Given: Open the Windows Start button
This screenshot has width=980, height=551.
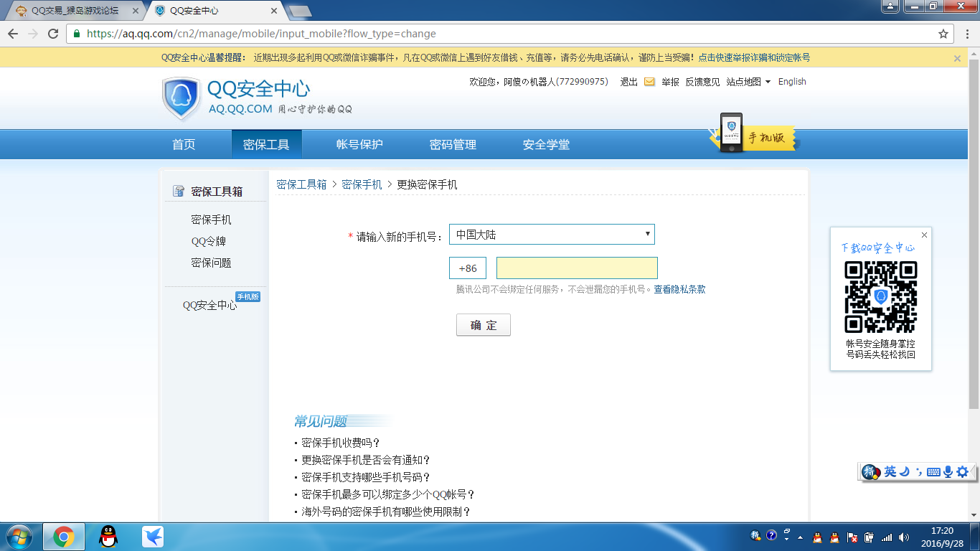Looking at the screenshot, I should pyautogui.click(x=18, y=537).
